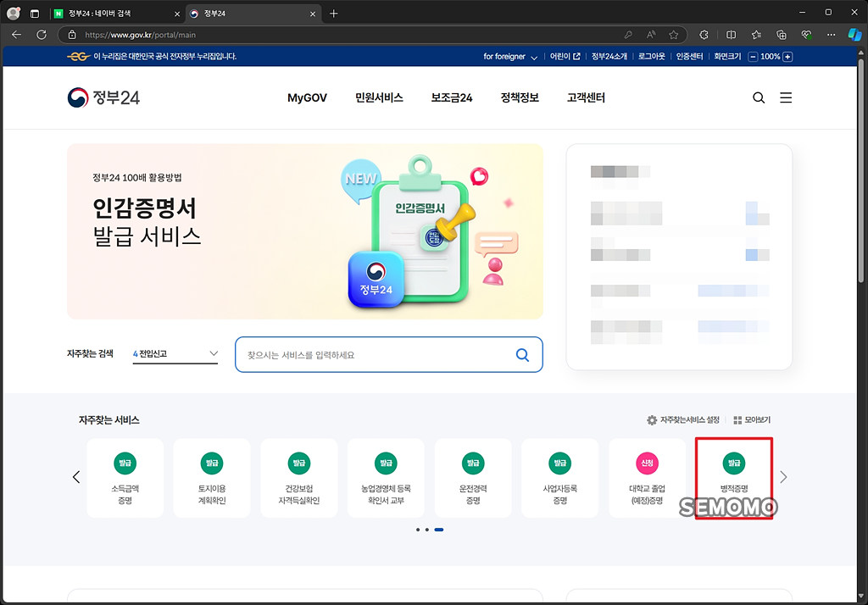Click 인감증명서 발급 서비스 banner
The image size is (868, 605).
[305, 231]
